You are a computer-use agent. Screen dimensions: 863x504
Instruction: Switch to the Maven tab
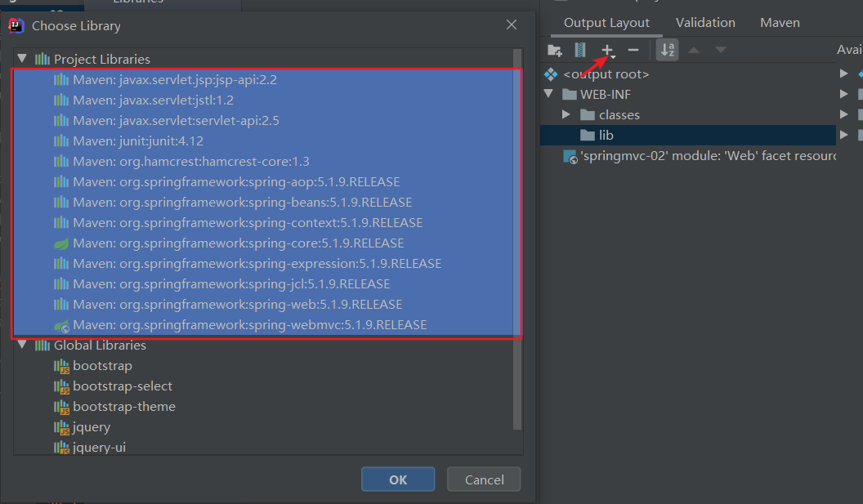[780, 23]
